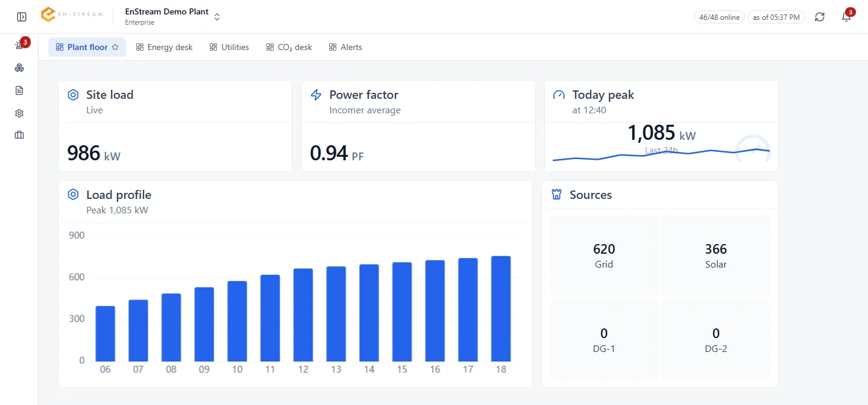Click the 'Incomer average' subtitle
Screen dimensions: 868x405
click(365, 110)
